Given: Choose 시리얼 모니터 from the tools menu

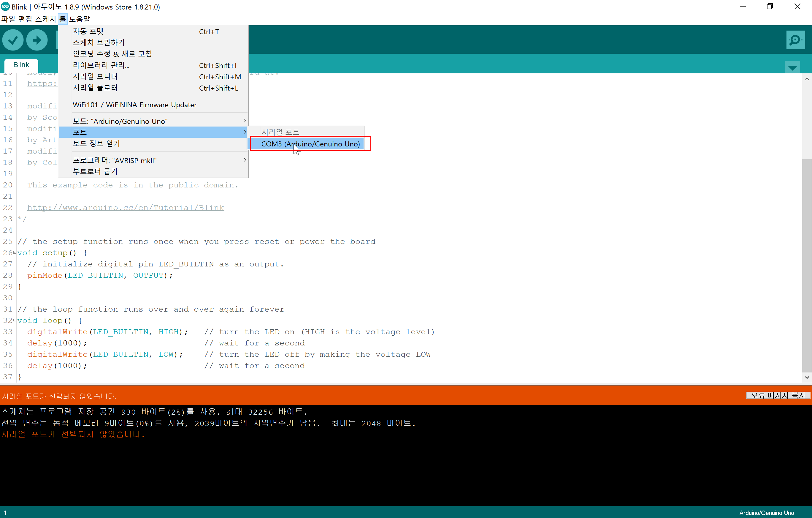Looking at the screenshot, I should tap(95, 77).
